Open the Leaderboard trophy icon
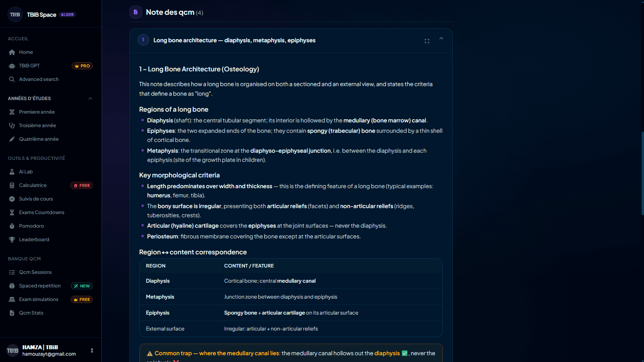644x362 pixels. [12, 240]
